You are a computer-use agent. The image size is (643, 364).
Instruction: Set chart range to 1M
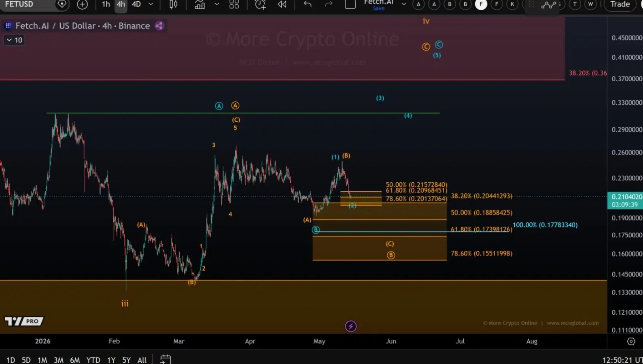click(42, 360)
